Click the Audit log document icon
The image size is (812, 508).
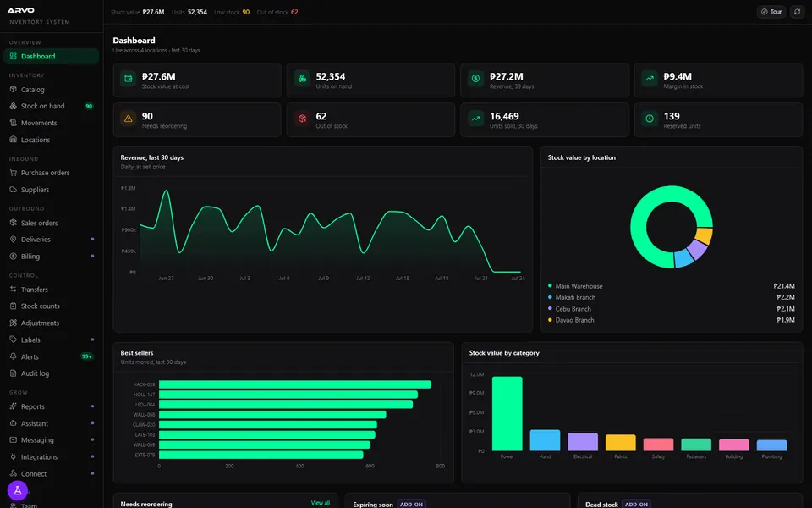coord(14,373)
